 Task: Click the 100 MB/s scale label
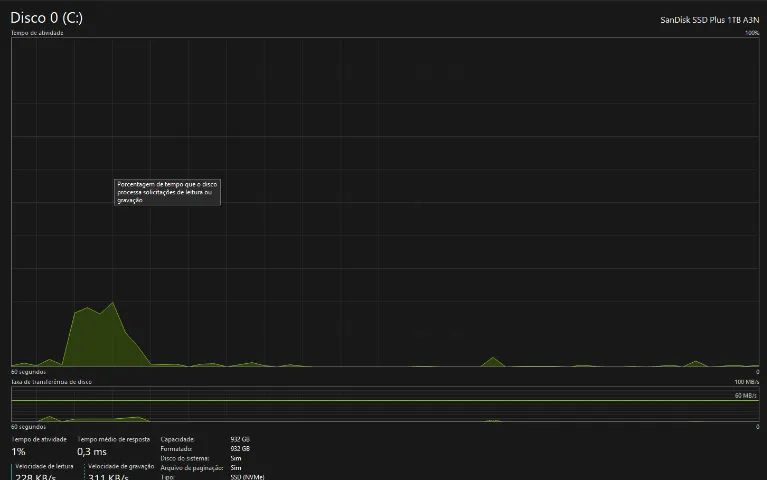tap(746, 382)
